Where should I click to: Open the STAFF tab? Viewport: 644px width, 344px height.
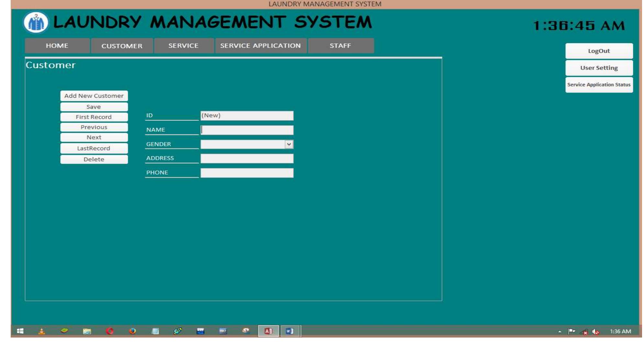coord(341,46)
